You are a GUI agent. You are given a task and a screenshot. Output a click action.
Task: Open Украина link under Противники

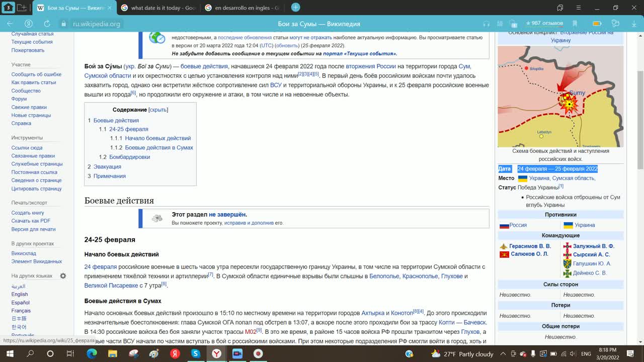585,225
